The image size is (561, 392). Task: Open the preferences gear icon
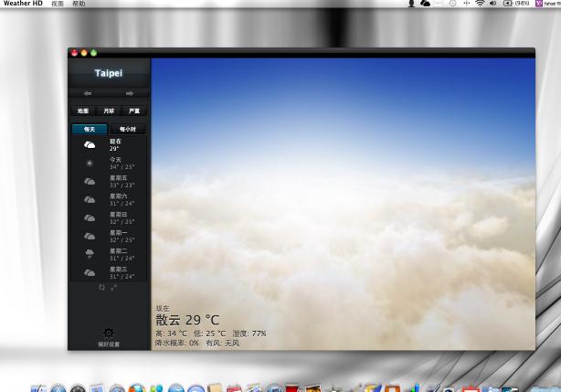[x=109, y=334]
